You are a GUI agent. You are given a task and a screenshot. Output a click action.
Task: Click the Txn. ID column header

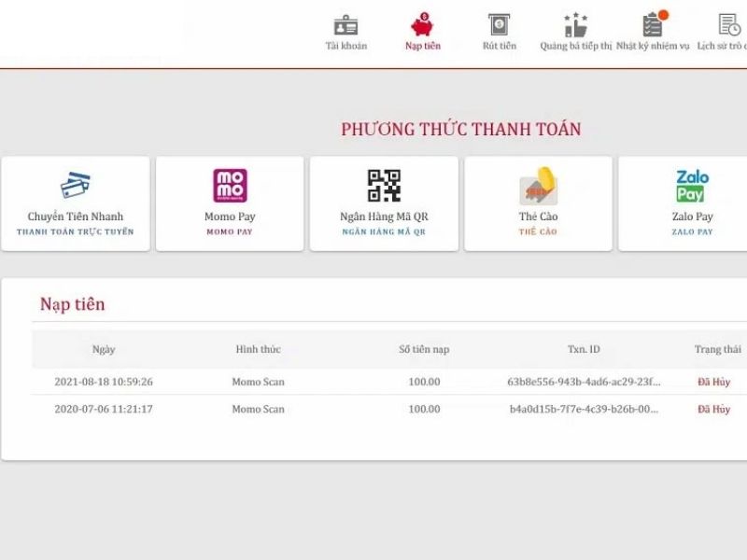(x=584, y=349)
